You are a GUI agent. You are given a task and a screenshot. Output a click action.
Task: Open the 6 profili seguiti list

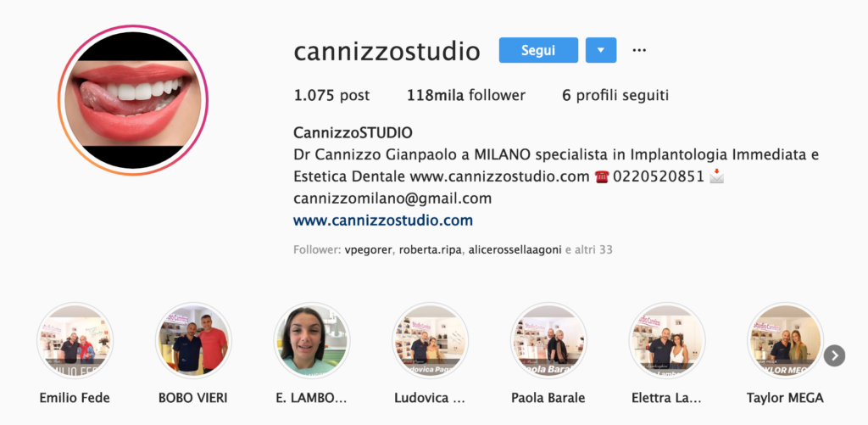[x=615, y=95]
